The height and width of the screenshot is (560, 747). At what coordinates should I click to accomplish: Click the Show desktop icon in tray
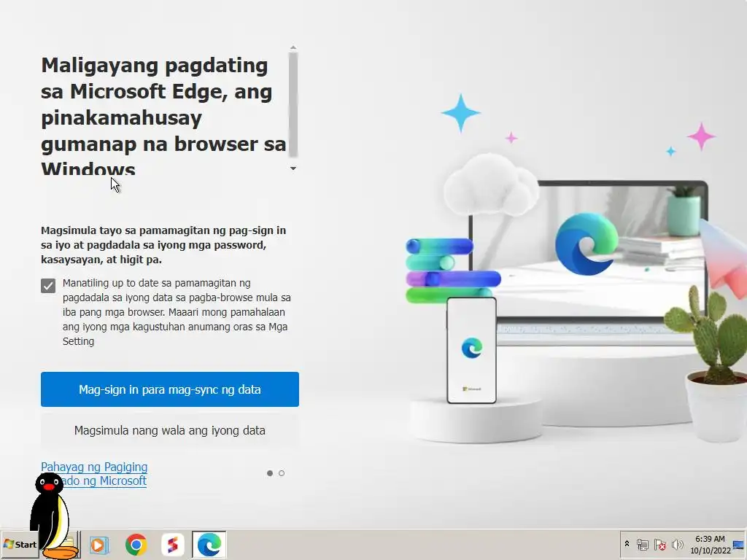pyautogui.click(x=739, y=544)
